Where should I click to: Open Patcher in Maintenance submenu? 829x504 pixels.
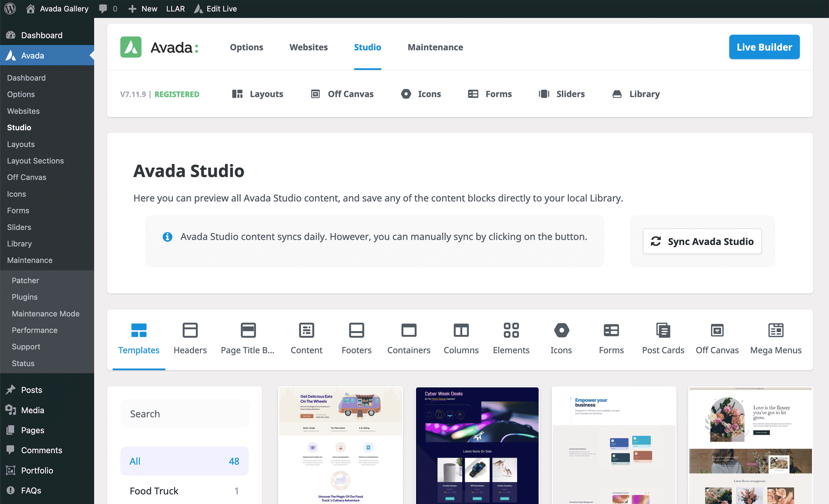point(25,280)
